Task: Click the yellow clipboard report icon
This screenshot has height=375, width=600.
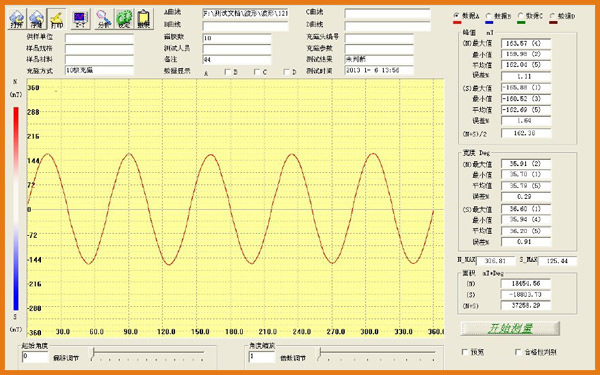Action: point(144,19)
